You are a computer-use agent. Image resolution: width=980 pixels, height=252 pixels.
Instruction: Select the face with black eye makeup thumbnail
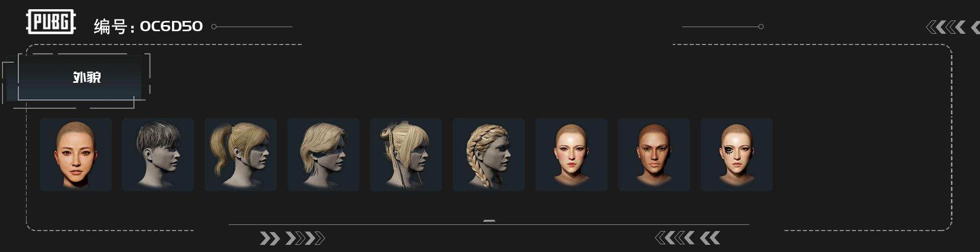737,154
